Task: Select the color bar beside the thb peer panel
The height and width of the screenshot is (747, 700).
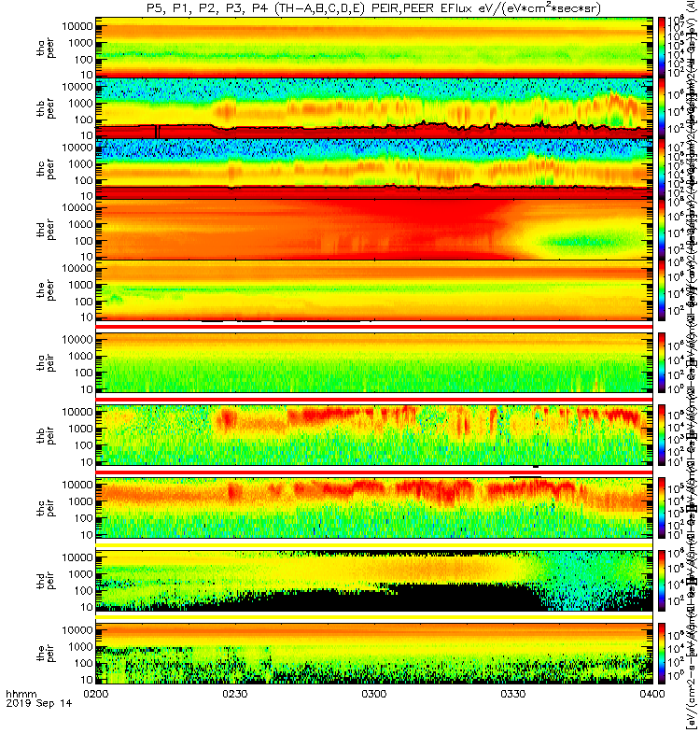Action: click(x=662, y=108)
